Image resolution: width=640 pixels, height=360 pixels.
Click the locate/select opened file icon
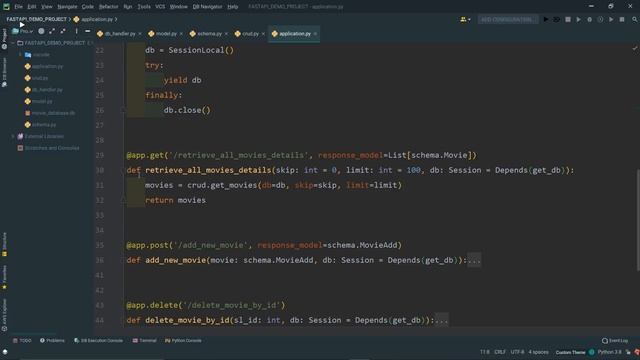41,31
